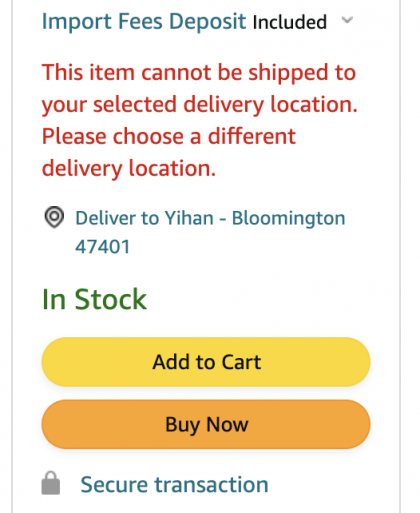Expand the Import Fees Deposit chevron

tap(347, 20)
